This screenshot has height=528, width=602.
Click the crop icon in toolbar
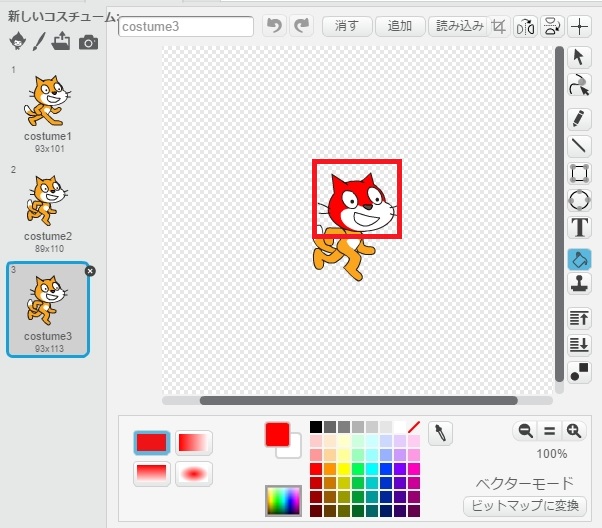(498, 26)
